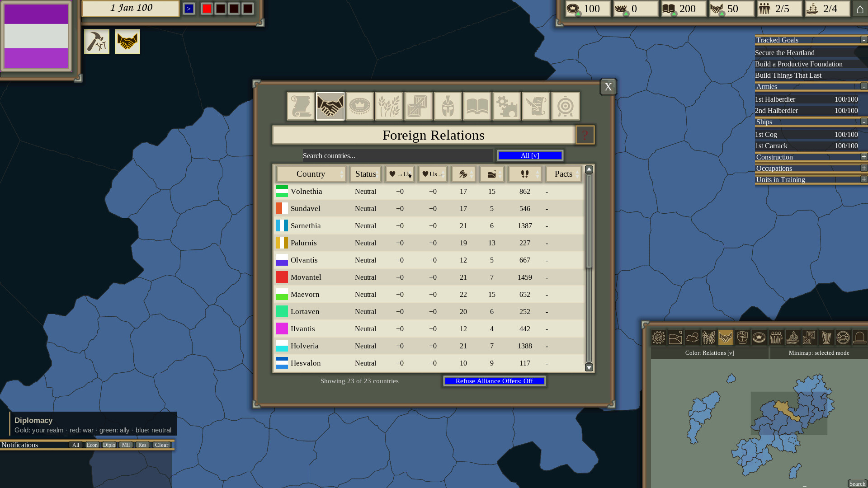Select the harp culture map mode icon
Screen dimensions: 868x488
tap(826, 338)
